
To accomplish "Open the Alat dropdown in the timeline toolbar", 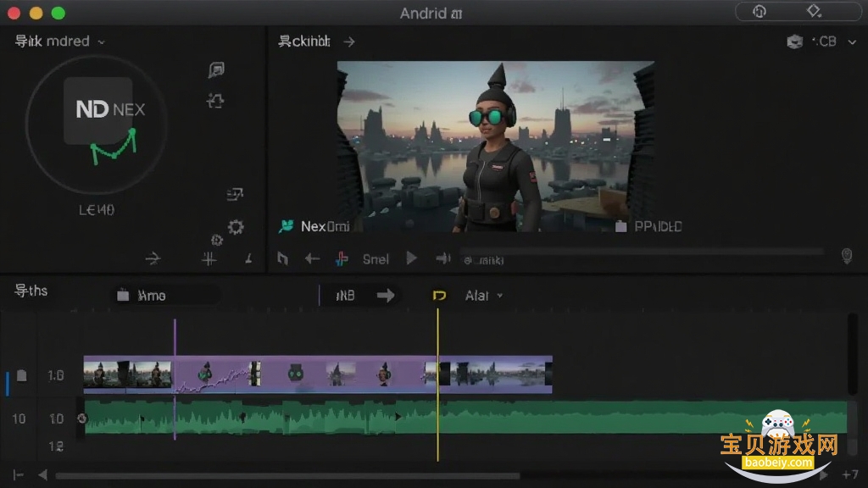I will click(x=484, y=296).
